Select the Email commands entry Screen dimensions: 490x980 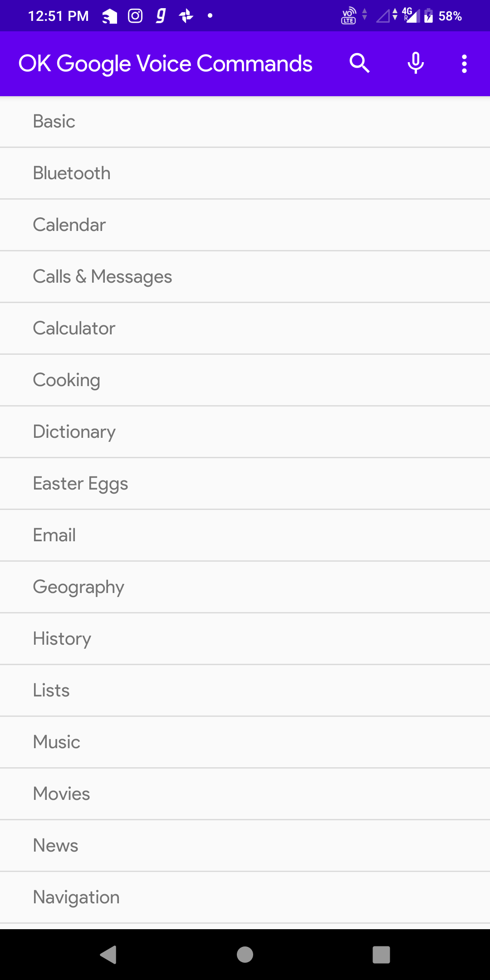tap(245, 535)
